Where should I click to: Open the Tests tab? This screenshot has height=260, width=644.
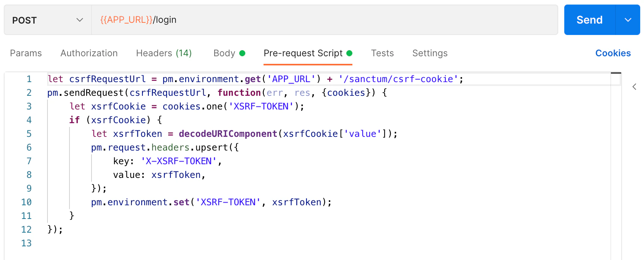(382, 53)
